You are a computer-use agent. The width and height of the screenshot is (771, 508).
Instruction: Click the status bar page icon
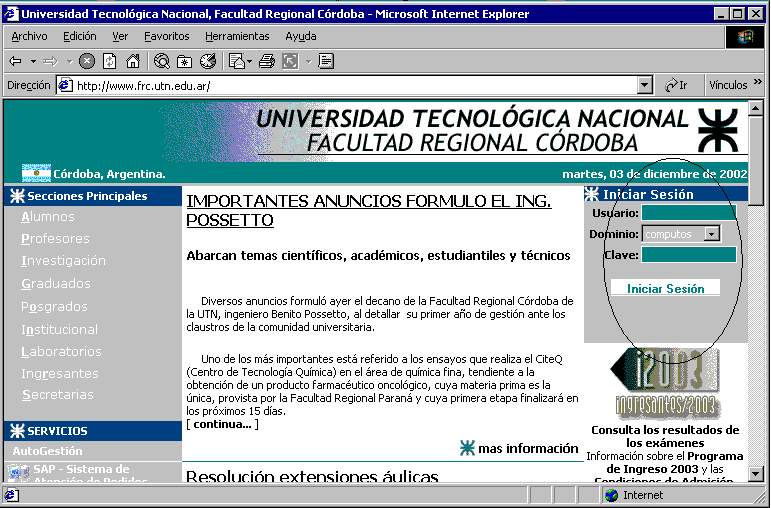12,495
